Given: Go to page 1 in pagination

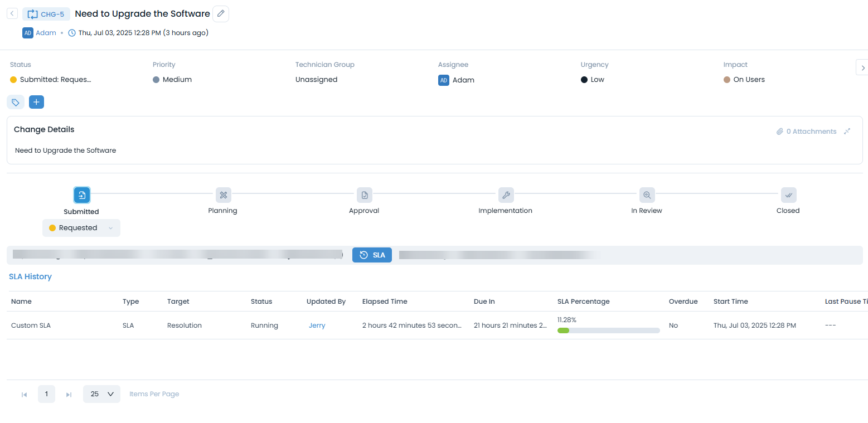Looking at the screenshot, I should 46,394.
